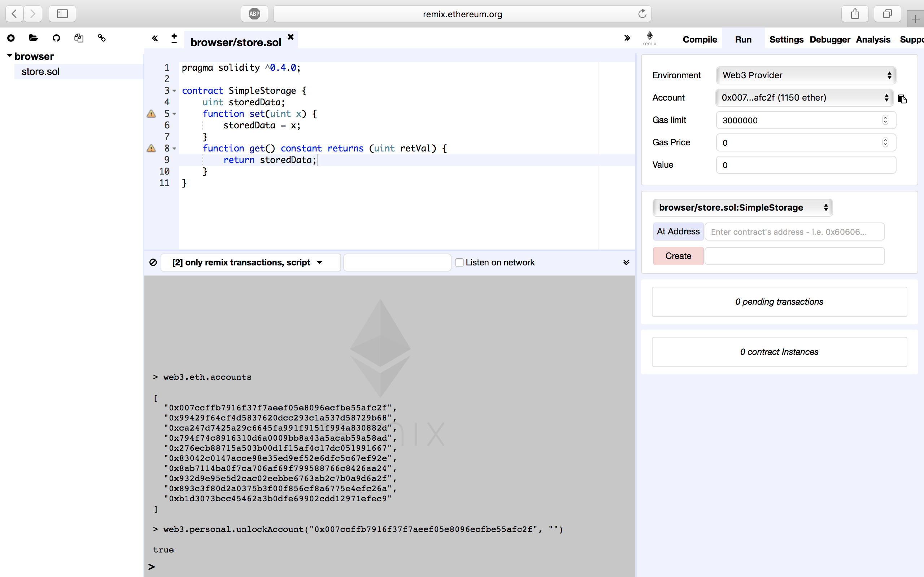Import a file from GitHub
This screenshot has width=924, height=577.
pyautogui.click(x=56, y=38)
